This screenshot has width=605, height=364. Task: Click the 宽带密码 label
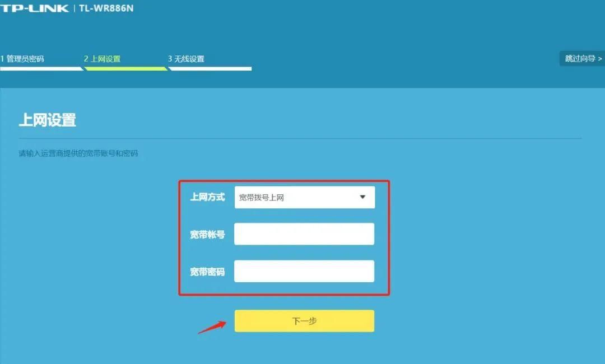click(x=208, y=272)
